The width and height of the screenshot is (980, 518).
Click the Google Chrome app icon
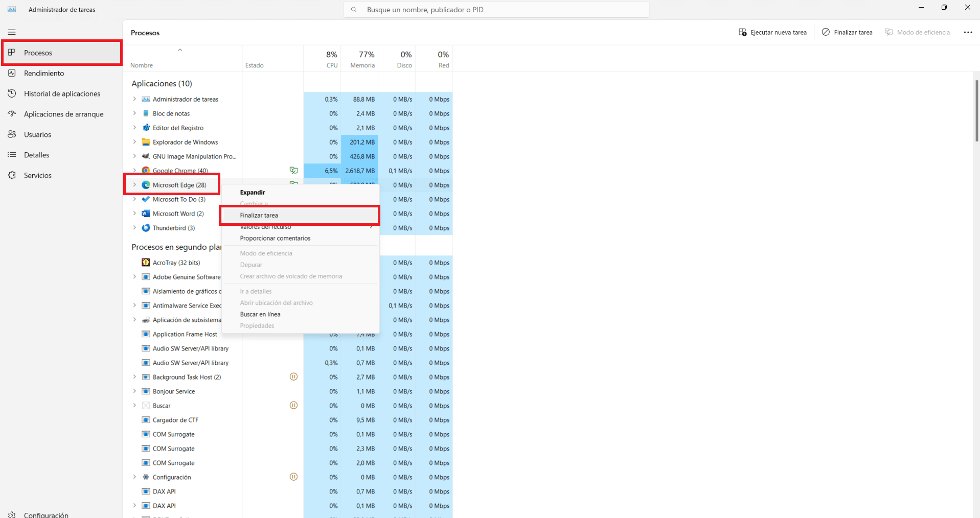click(146, 171)
